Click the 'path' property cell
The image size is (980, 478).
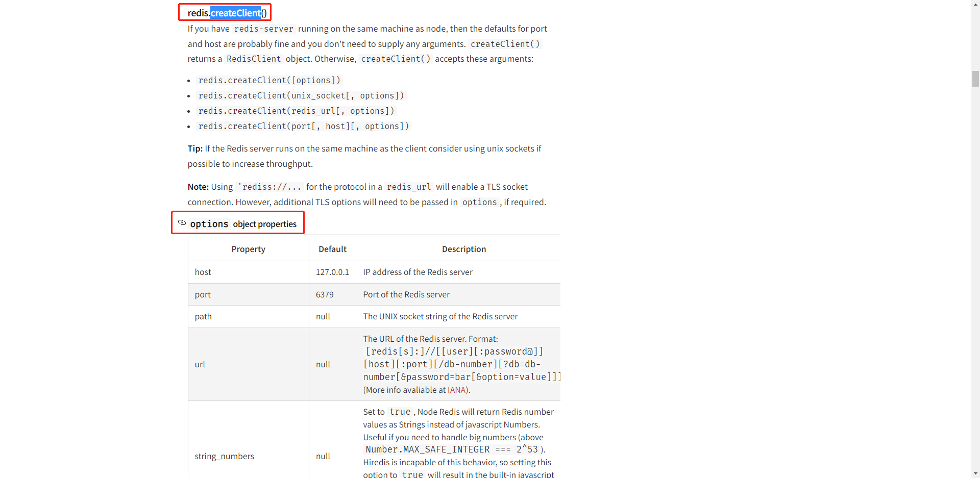249,316
